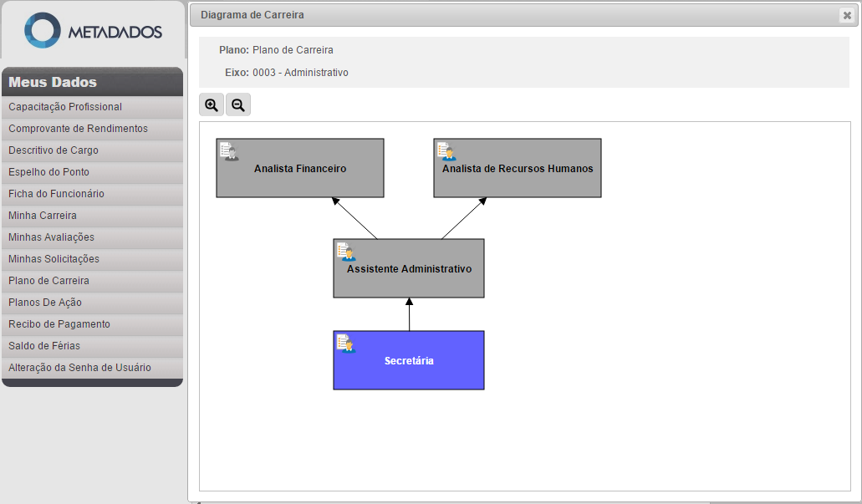Screen dimensions: 862x504
Task: Close the Diagrama de Carreira dialog
Action: point(847,15)
